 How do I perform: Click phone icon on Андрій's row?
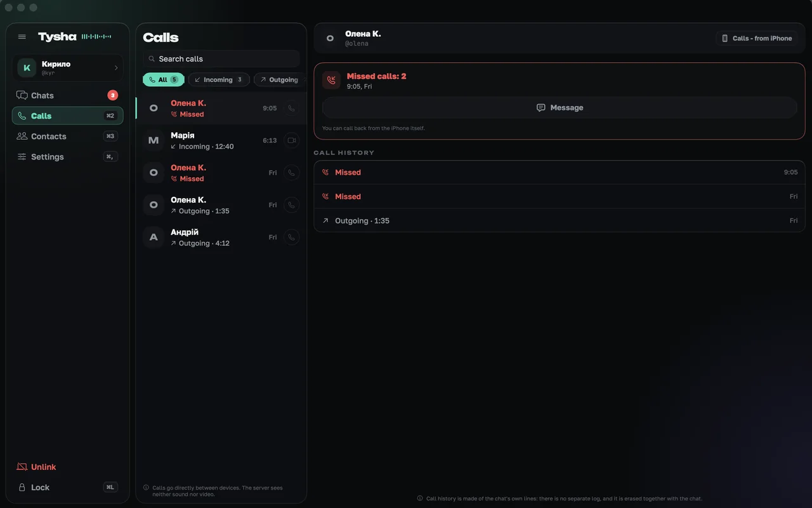click(x=291, y=237)
